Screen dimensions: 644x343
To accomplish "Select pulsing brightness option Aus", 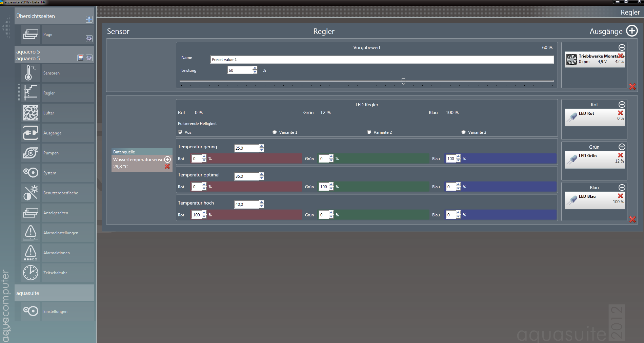I will pyautogui.click(x=180, y=132).
